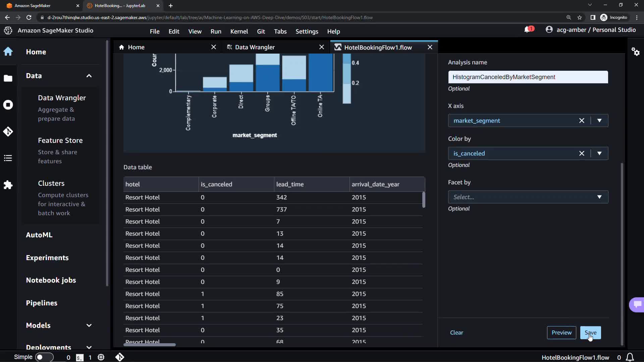Click the chat bubble feedback icon
Image resolution: width=644 pixels, height=362 pixels.
pyautogui.click(x=637, y=304)
